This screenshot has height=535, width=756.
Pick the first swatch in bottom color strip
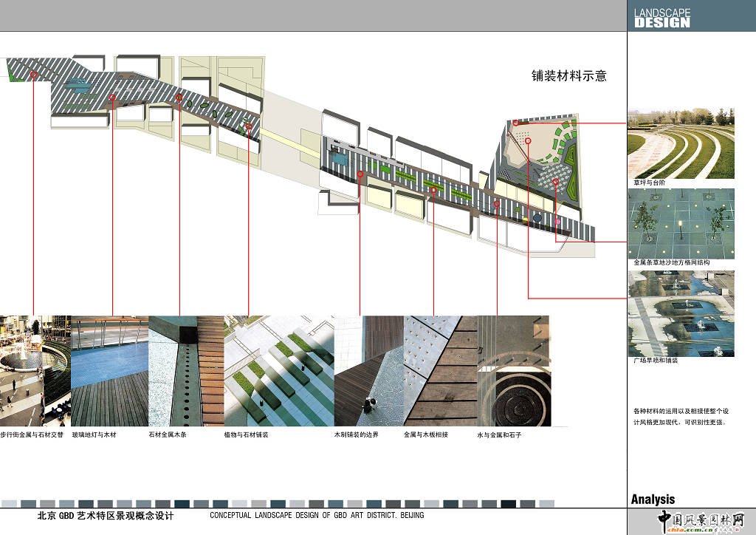[9, 504]
